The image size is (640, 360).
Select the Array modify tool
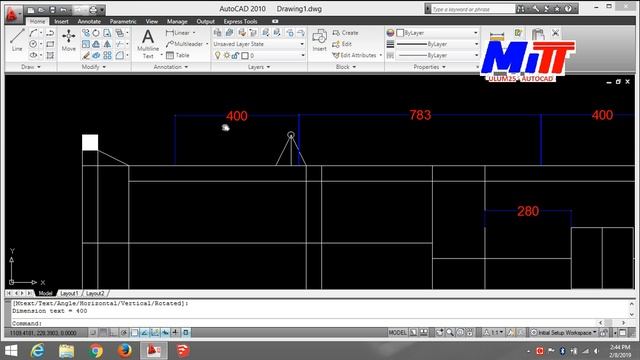pyautogui.click(x=107, y=55)
